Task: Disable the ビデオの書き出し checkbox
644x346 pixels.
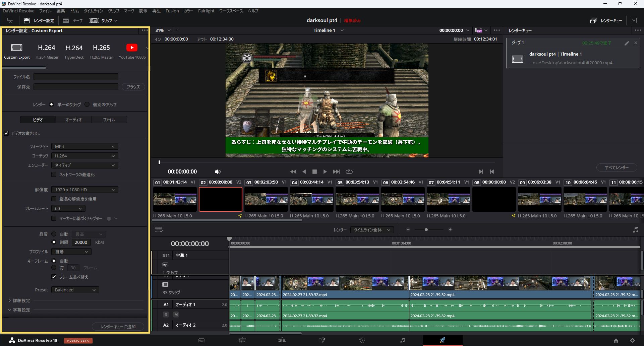Action: pyautogui.click(x=6, y=133)
